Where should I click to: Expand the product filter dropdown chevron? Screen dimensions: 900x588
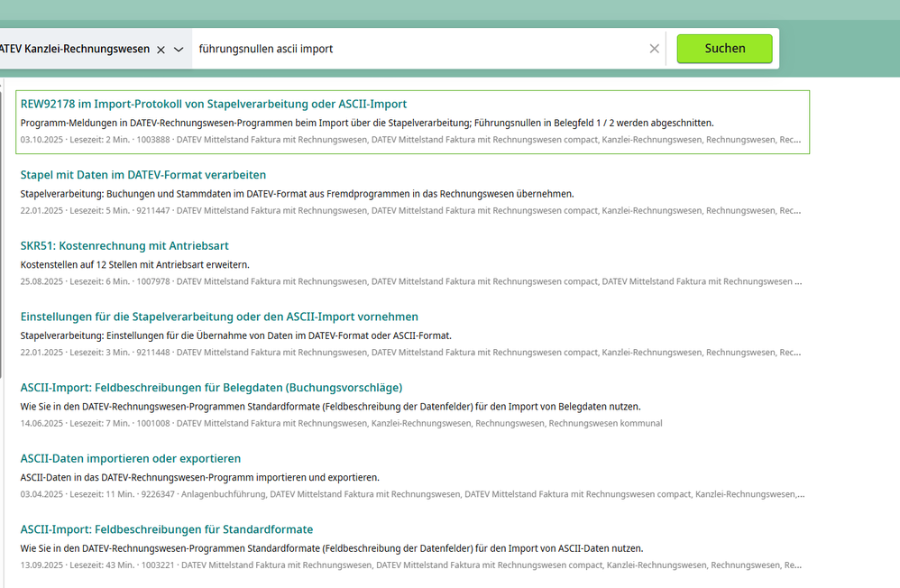179,50
